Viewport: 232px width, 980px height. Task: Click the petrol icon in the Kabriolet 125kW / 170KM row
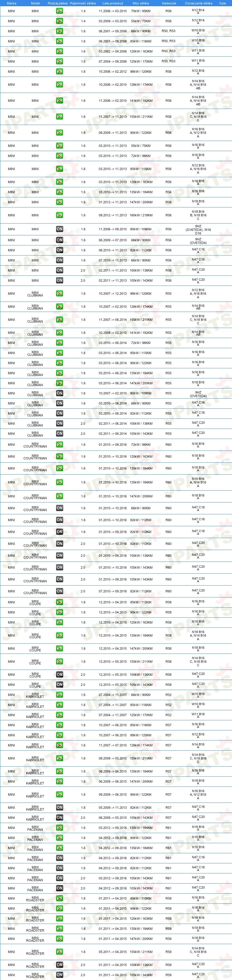click(59, 715)
